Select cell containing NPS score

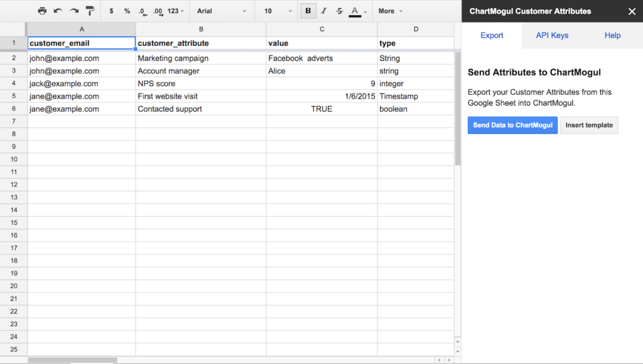[x=201, y=83]
